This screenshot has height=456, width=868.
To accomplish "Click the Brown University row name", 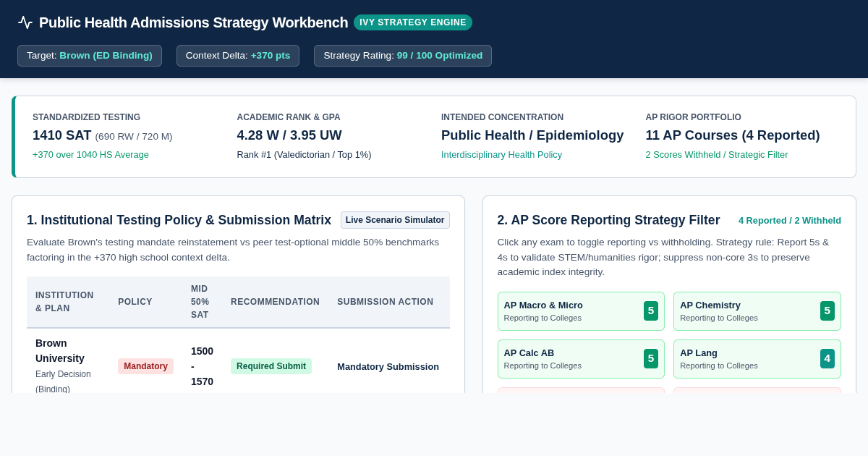I will pyautogui.click(x=60, y=350).
